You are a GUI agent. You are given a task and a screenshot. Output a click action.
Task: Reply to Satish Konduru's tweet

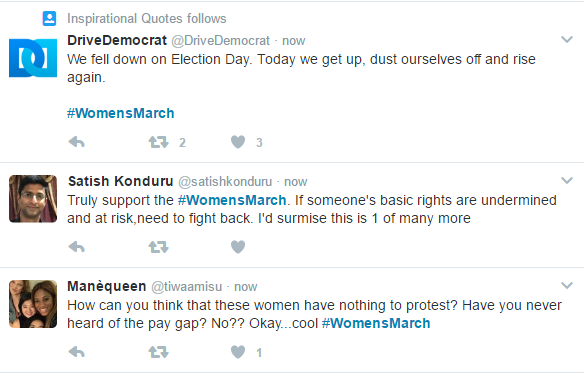coord(77,247)
